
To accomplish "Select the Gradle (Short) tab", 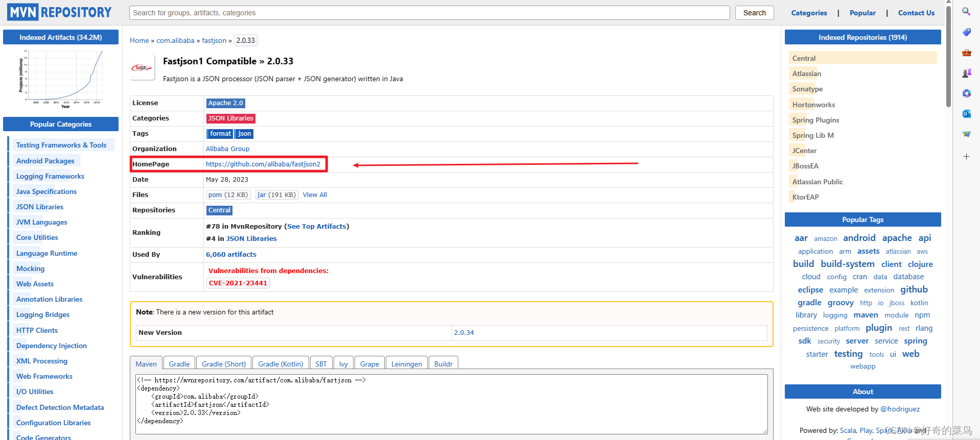I will 224,363.
